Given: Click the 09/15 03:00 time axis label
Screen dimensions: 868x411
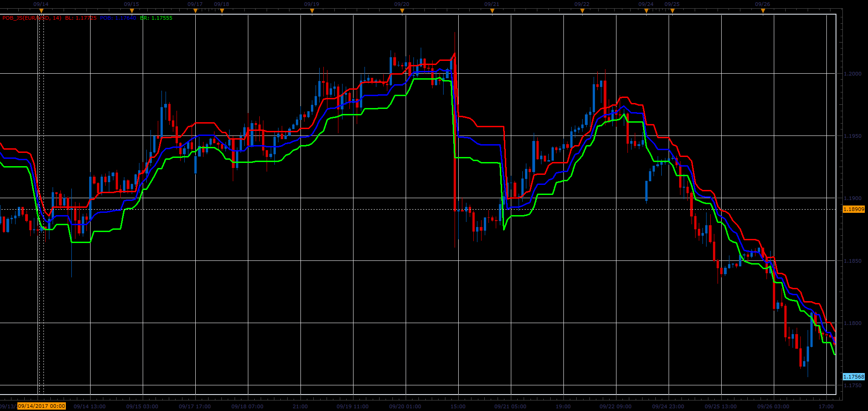Looking at the screenshot, I should pos(142,406).
